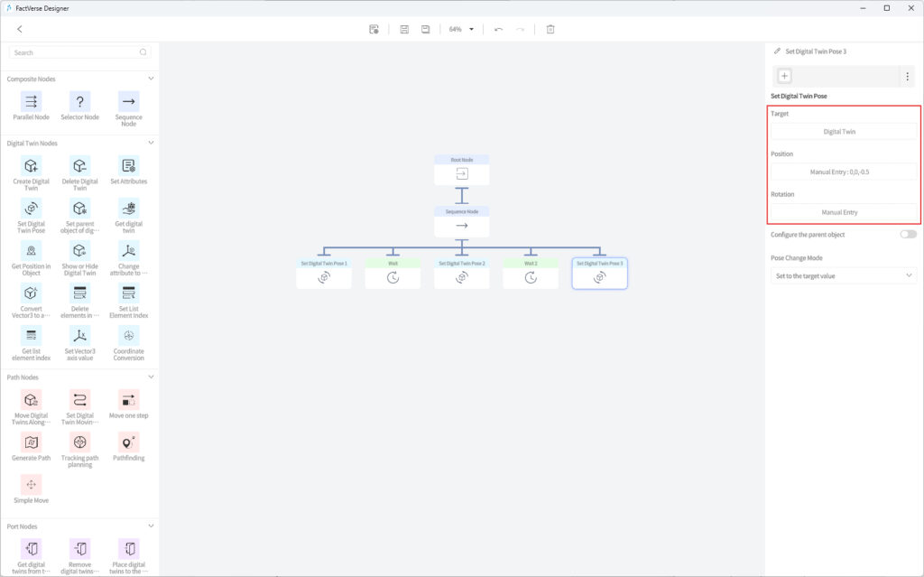Pick the Get list element index node

pos(32,336)
